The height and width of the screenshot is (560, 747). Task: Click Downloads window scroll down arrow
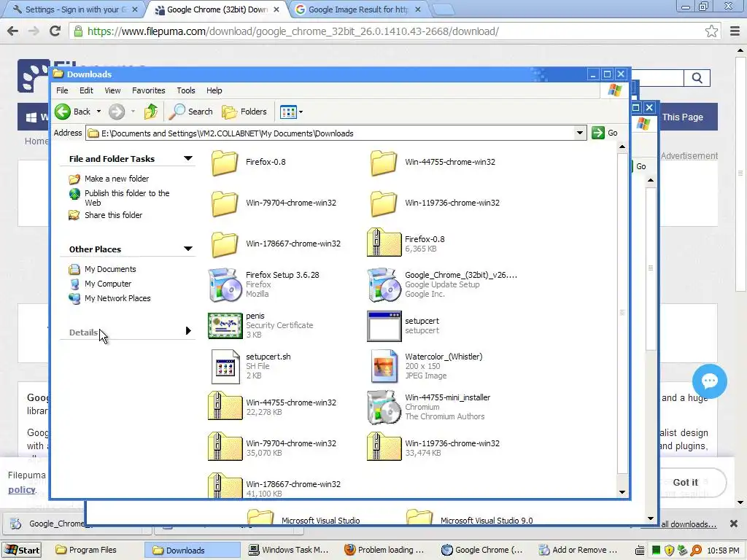(622, 492)
